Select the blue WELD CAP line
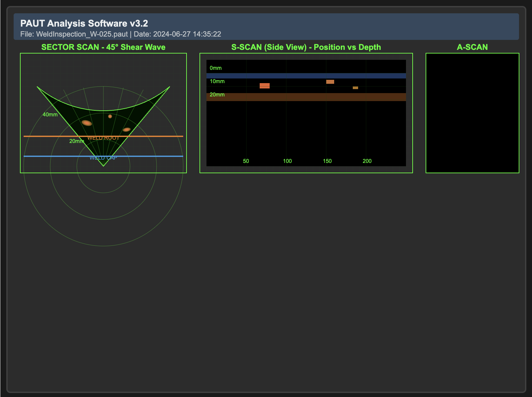This screenshot has height=397, width=532. 103,156
